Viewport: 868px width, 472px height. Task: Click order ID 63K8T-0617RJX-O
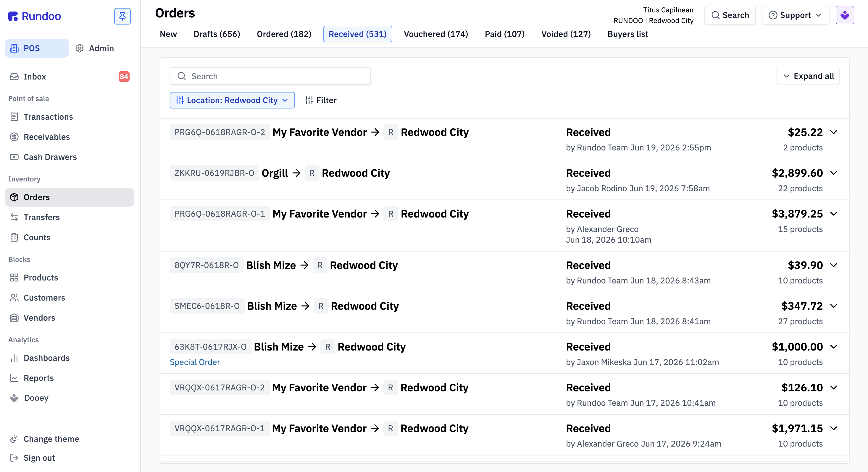click(210, 347)
